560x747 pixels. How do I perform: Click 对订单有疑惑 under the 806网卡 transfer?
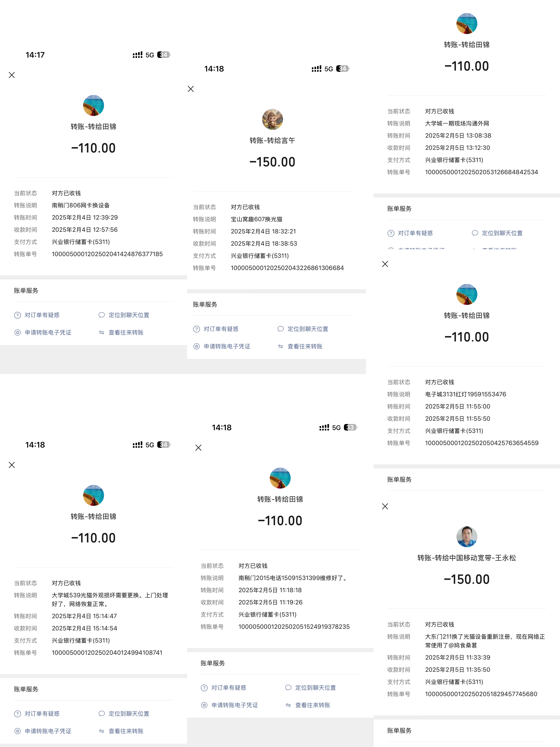42,315
